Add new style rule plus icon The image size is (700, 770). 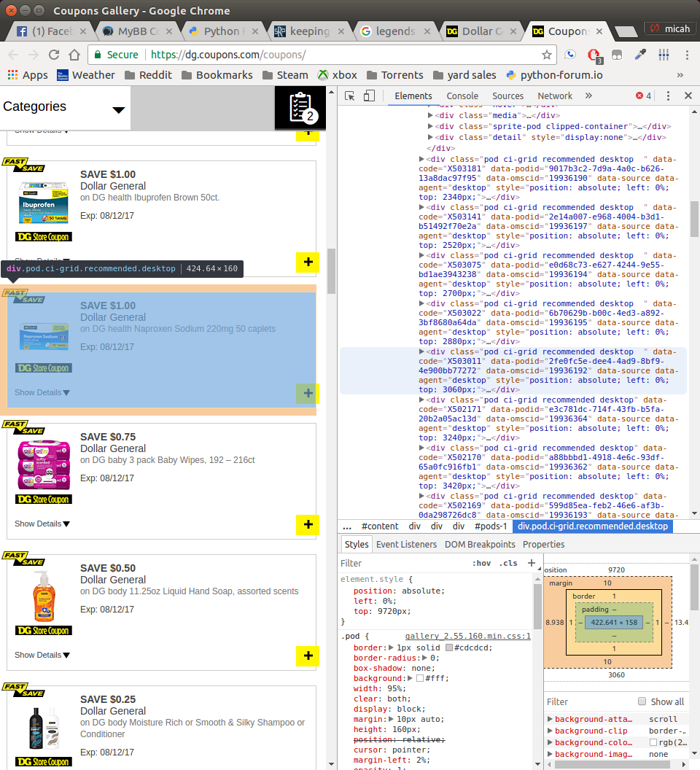(531, 563)
